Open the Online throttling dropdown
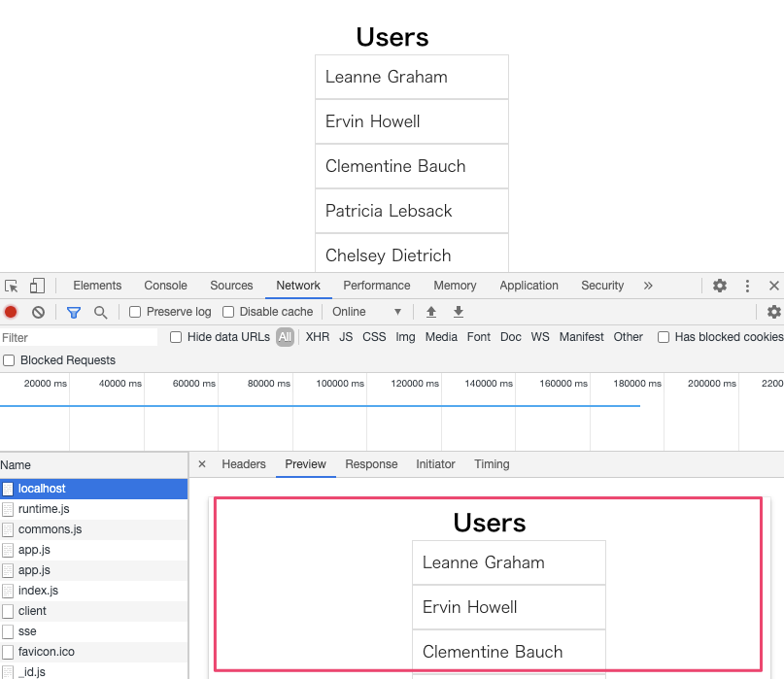The image size is (784, 679). 366,312
